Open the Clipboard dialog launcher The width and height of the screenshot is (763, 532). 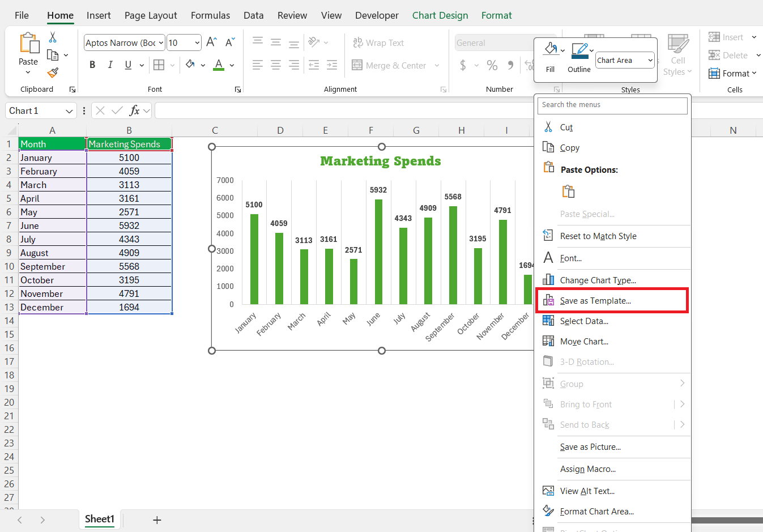(x=73, y=90)
